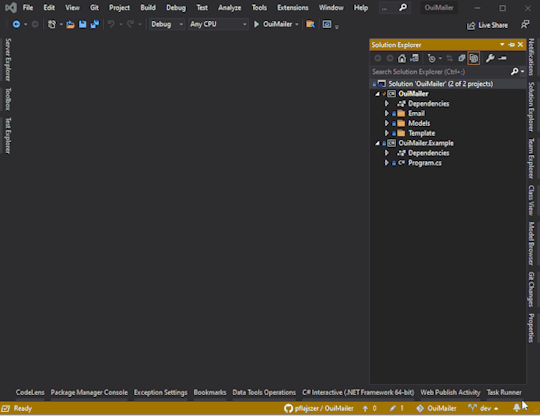The height and width of the screenshot is (416, 540).
Task: Expand the Email folder node
Action: click(387, 113)
